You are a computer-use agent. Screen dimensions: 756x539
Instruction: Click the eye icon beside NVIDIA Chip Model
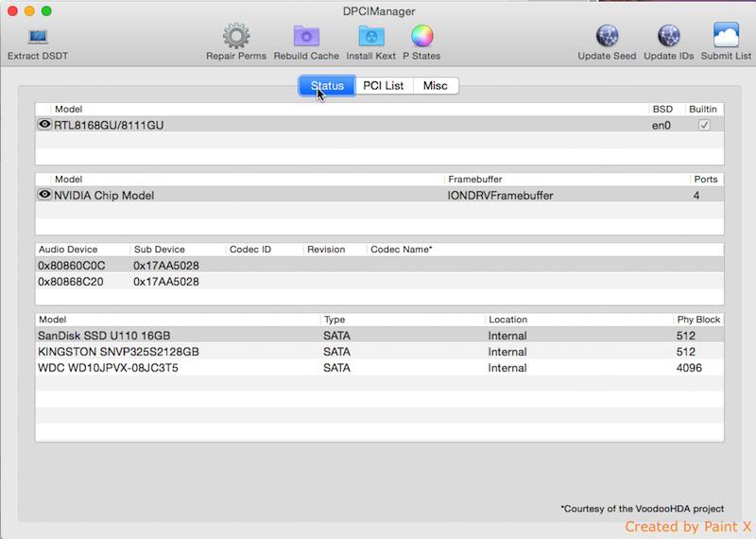click(44, 195)
